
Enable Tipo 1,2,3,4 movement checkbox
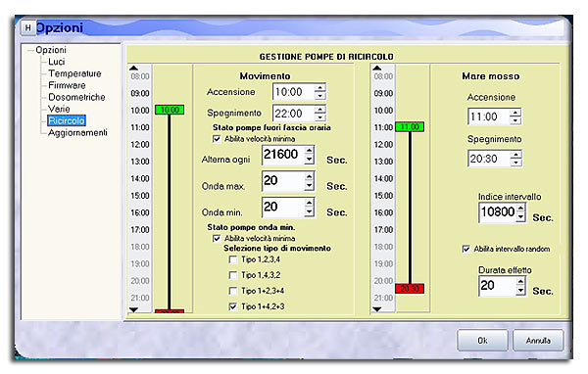(233, 259)
